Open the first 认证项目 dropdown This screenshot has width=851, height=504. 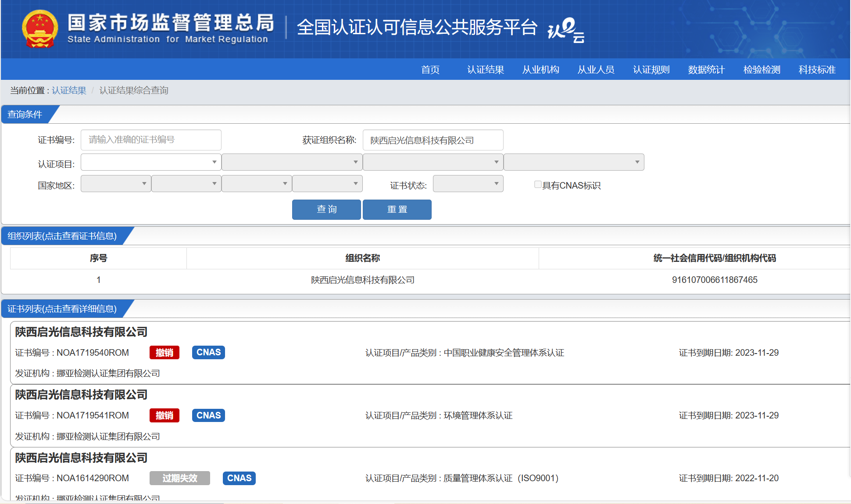coord(151,162)
